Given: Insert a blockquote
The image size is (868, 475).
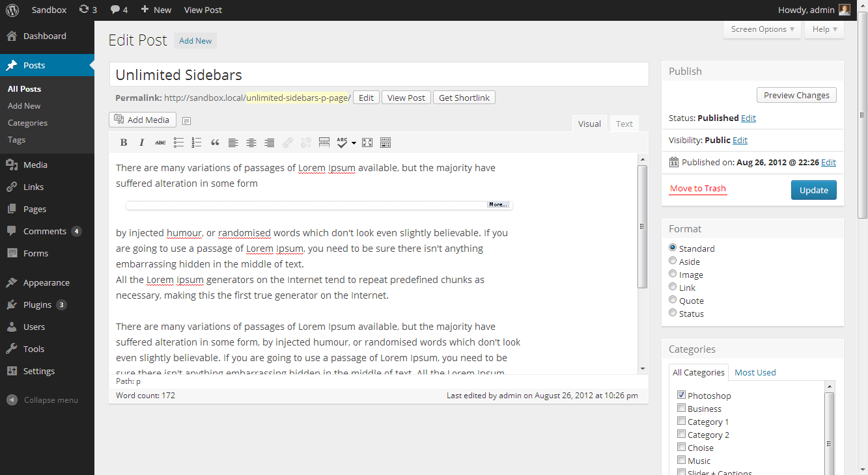Looking at the screenshot, I should (x=215, y=142).
